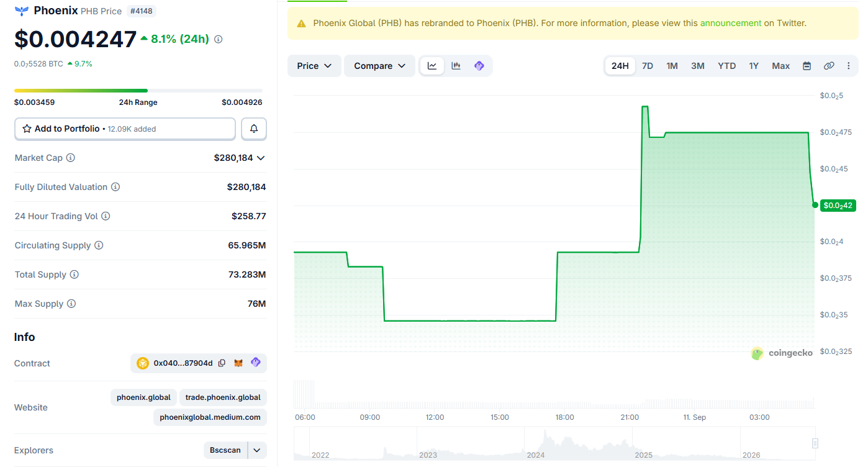Open the phoenixglobal.medium.com link

(210, 417)
